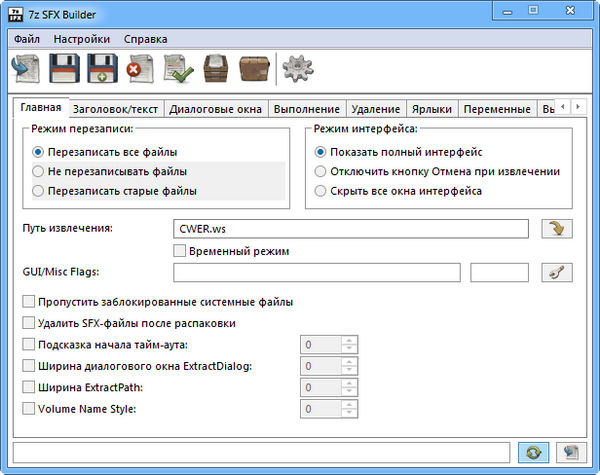This screenshot has height=475, width=600.
Task: Maximize the 7z SFX Builder window
Action: [x=533, y=10]
